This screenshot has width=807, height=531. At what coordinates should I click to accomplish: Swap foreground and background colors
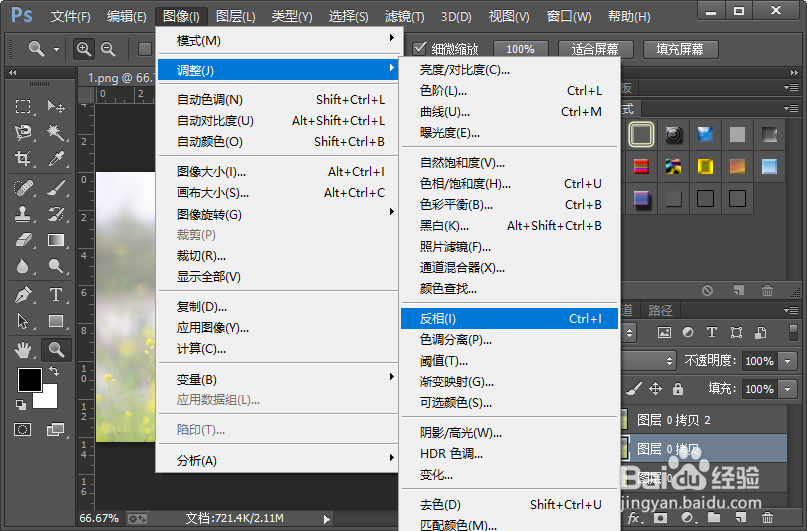(x=54, y=370)
